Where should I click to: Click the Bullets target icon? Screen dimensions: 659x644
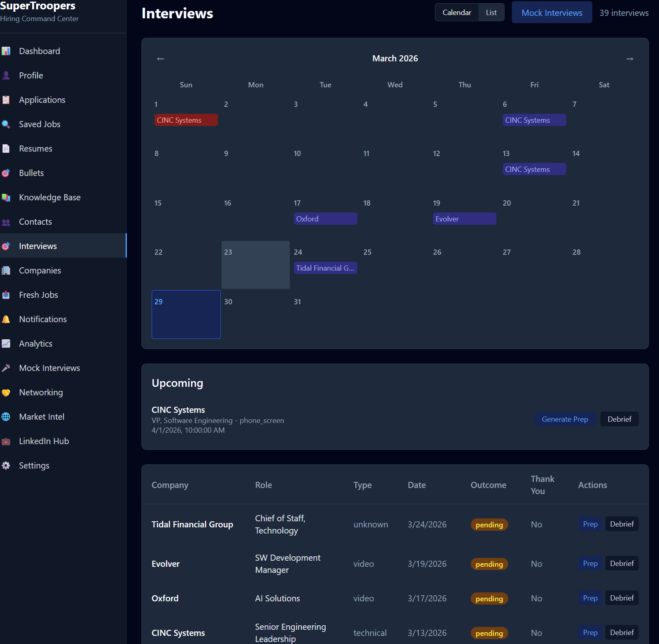click(x=6, y=173)
